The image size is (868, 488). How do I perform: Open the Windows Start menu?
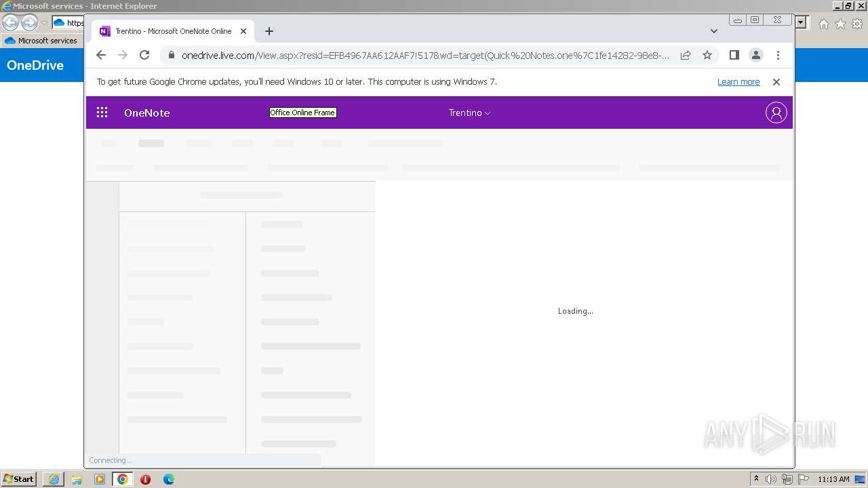coord(18,479)
